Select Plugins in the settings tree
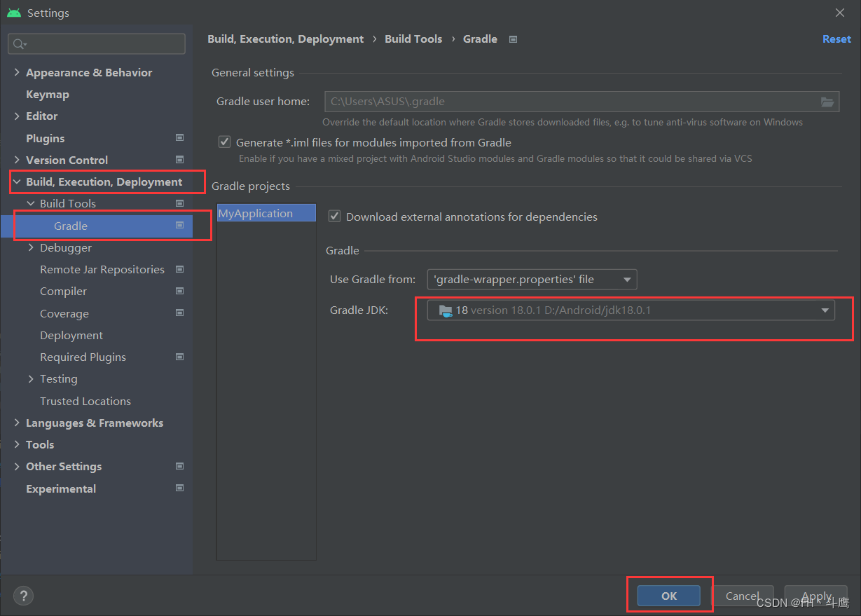The height and width of the screenshot is (616, 861). tap(45, 138)
